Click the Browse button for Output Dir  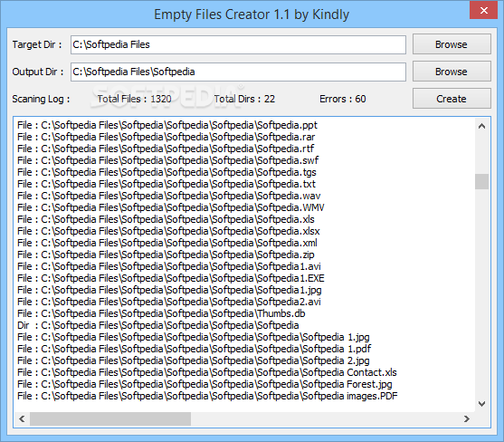[452, 72]
